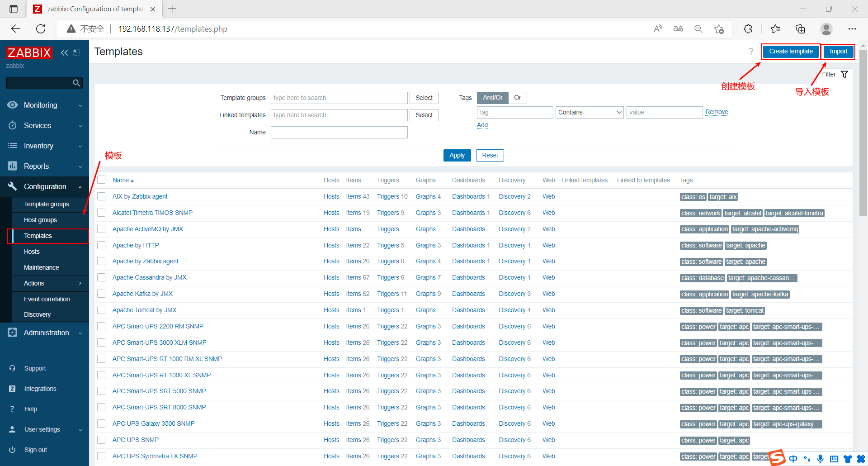Click the Remove tag link

pos(717,112)
